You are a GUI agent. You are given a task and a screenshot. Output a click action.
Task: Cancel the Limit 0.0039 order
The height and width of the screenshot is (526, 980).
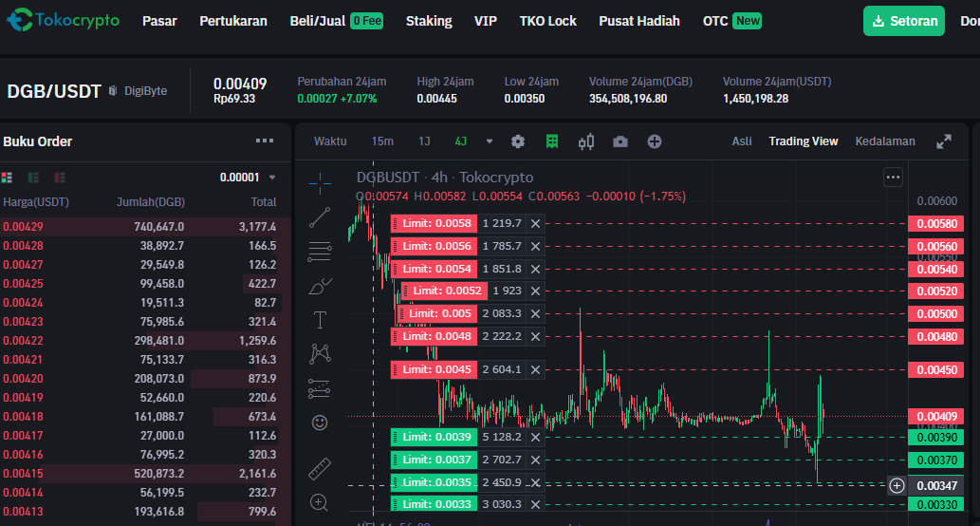pos(536,437)
